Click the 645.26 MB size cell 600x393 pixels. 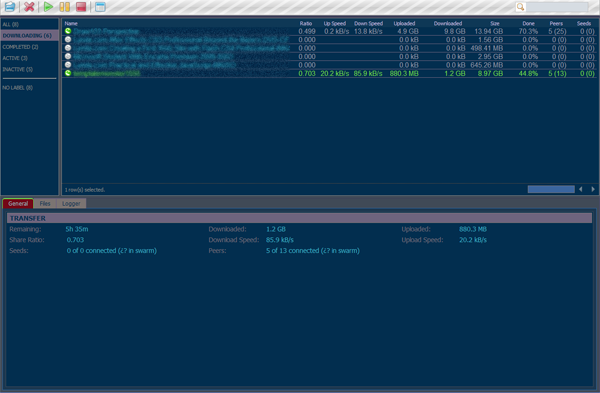click(487, 65)
